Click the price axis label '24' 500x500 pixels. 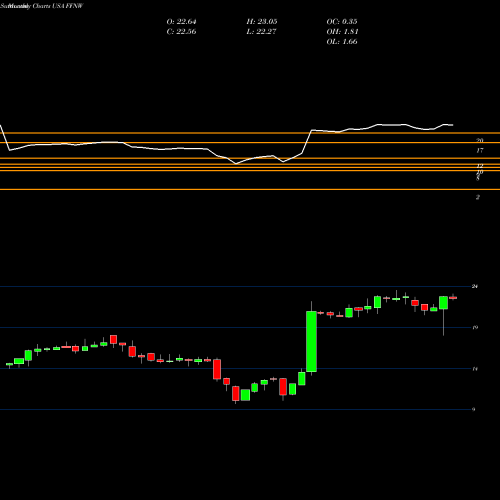[475, 286]
